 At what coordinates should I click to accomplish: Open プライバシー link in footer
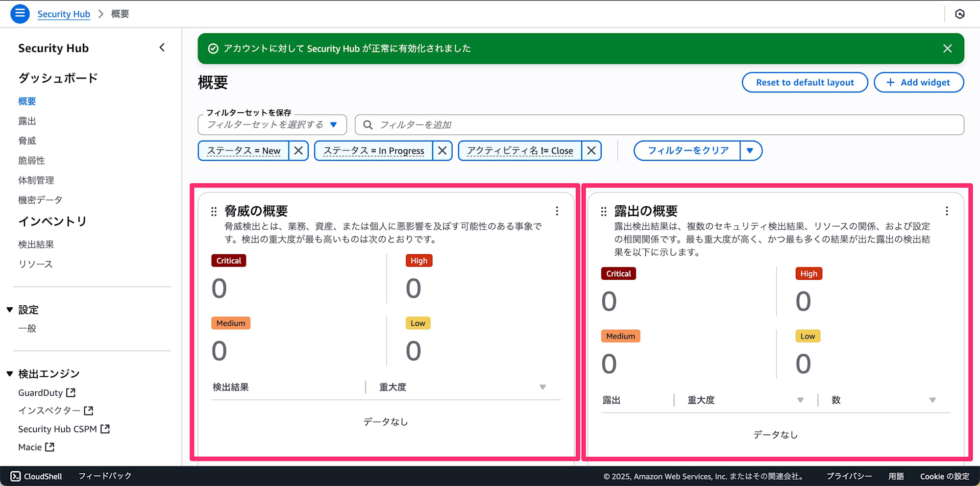pyautogui.click(x=849, y=476)
